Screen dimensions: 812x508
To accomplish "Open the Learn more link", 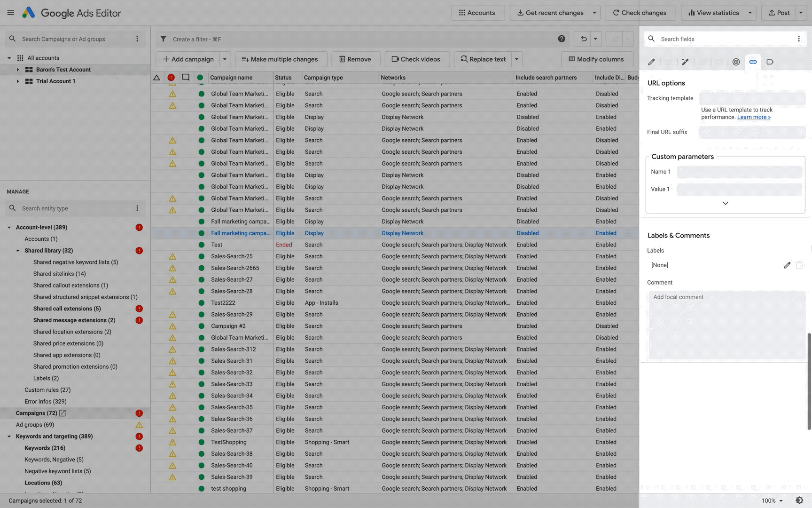I will pyautogui.click(x=754, y=117).
